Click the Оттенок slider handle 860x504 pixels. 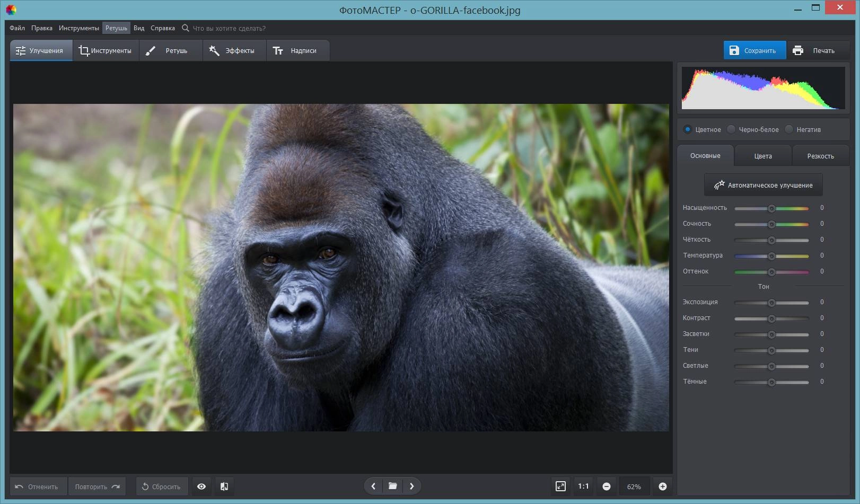771,272
